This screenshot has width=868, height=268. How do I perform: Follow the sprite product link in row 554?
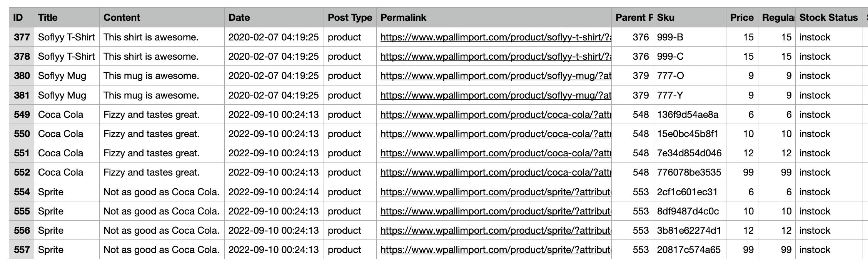496,192
